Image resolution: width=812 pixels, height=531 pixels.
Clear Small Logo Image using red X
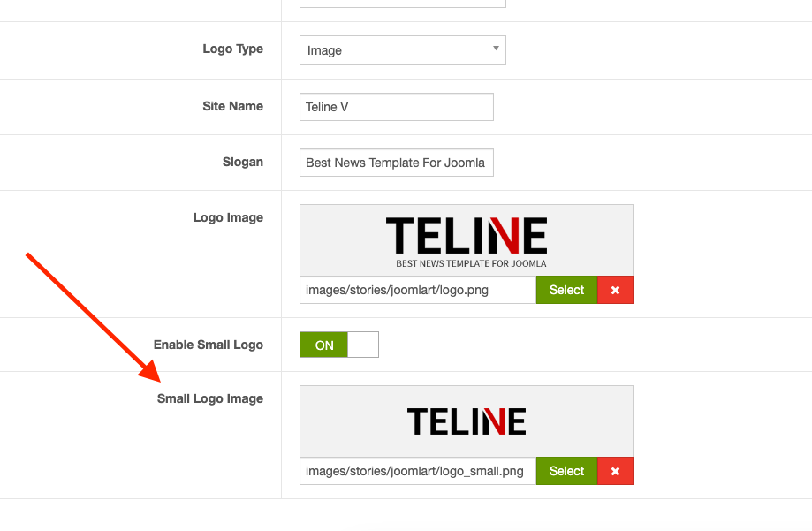(x=615, y=471)
